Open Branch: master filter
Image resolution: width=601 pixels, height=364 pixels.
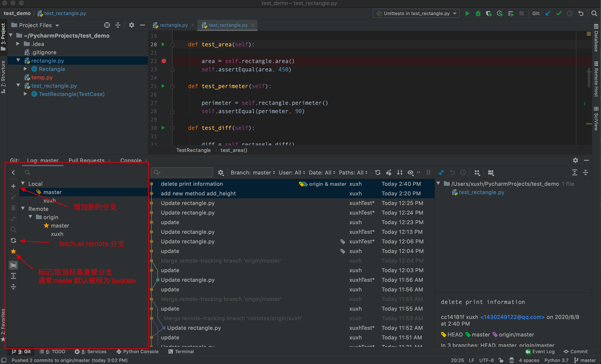pos(253,172)
